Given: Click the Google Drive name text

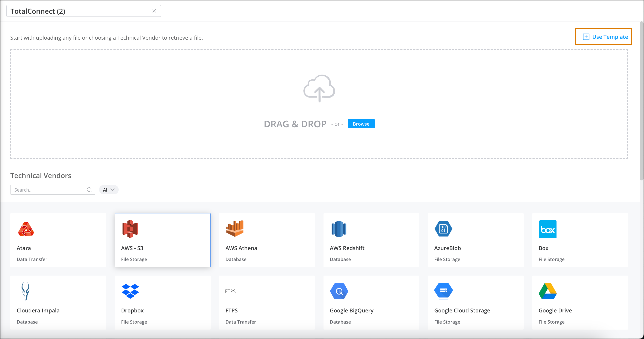Looking at the screenshot, I should point(555,310).
